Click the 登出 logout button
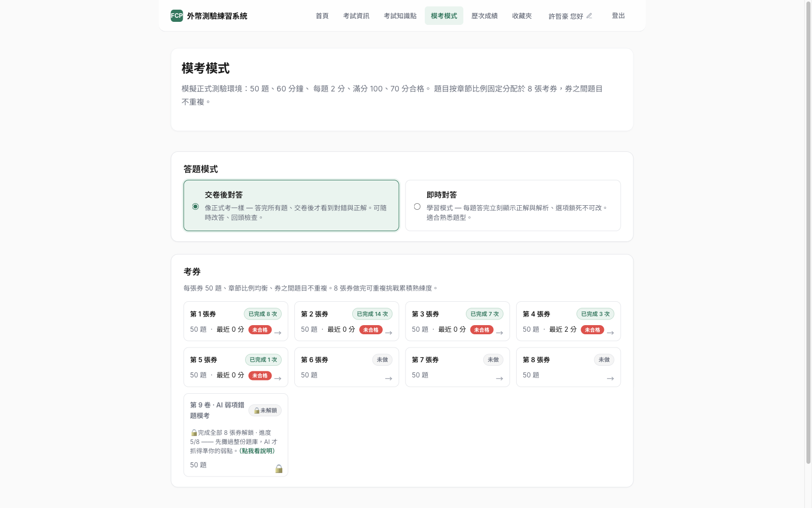Viewport: 812px width, 508px height. click(618, 16)
